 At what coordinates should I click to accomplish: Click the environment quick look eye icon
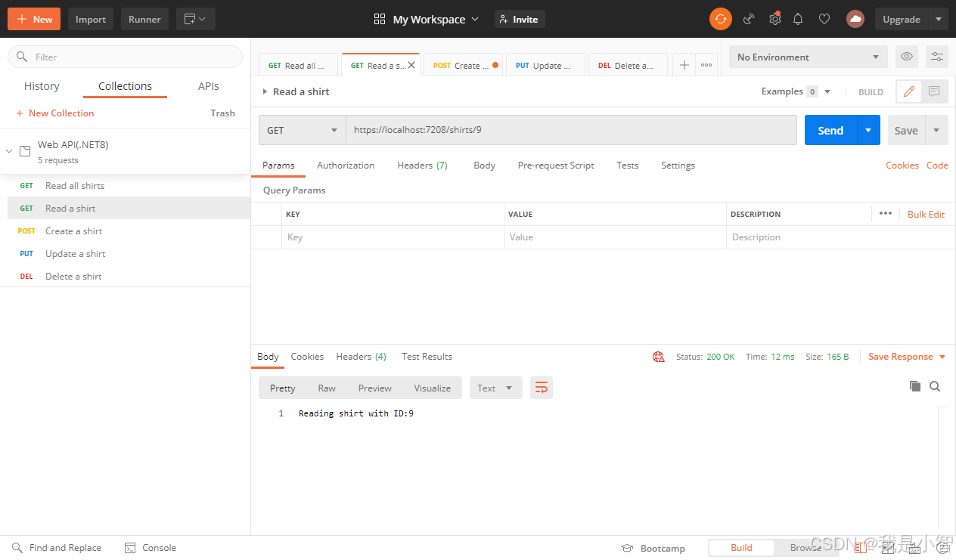907,57
